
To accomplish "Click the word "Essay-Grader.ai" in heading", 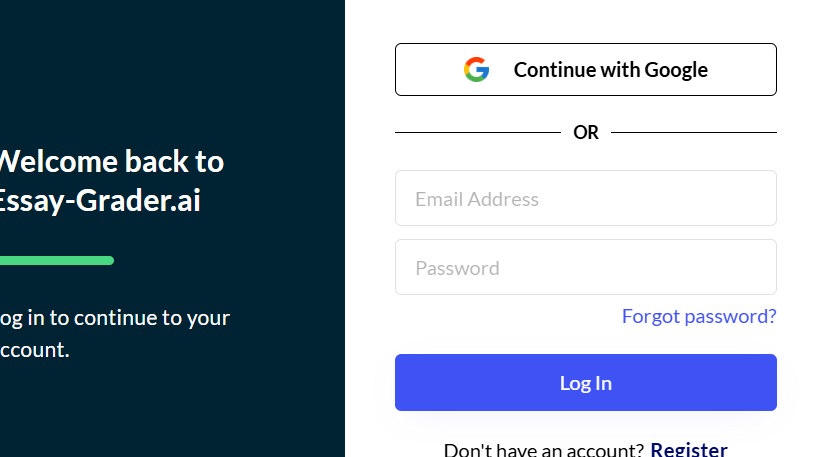I will (100, 200).
